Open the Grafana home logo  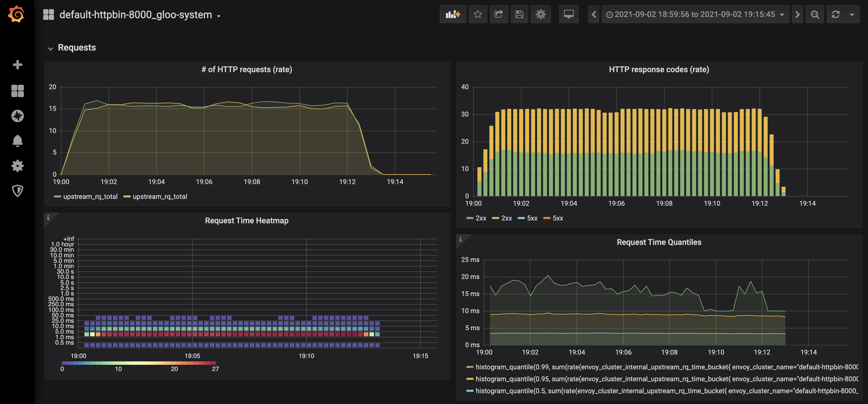click(x=16, y=14)
